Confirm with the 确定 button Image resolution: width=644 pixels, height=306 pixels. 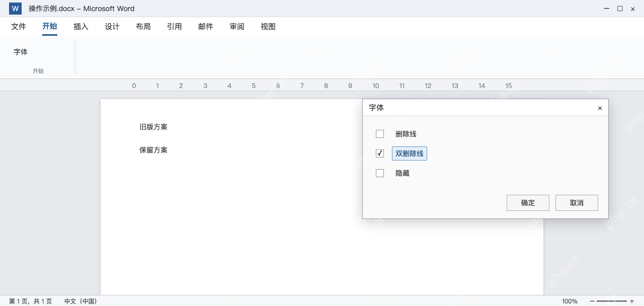(x=528, y=203)
